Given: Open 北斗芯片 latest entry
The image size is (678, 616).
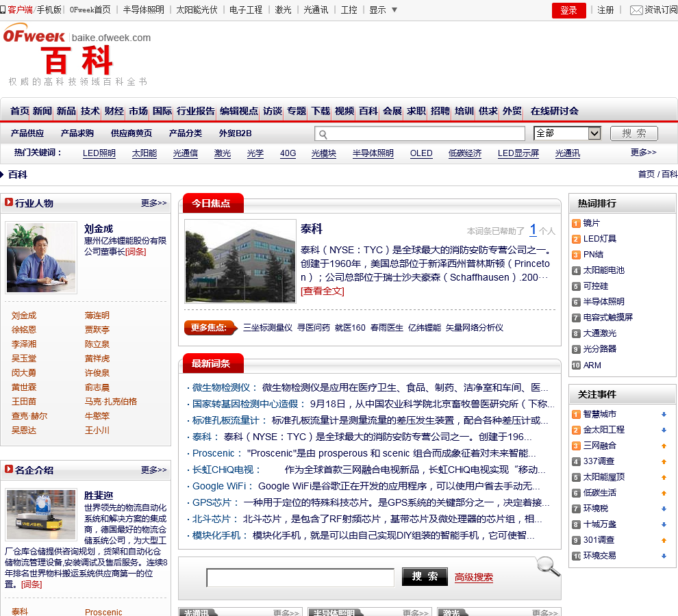Looking at the screenshot, I should pyautogui.click(x=211, y=519).
